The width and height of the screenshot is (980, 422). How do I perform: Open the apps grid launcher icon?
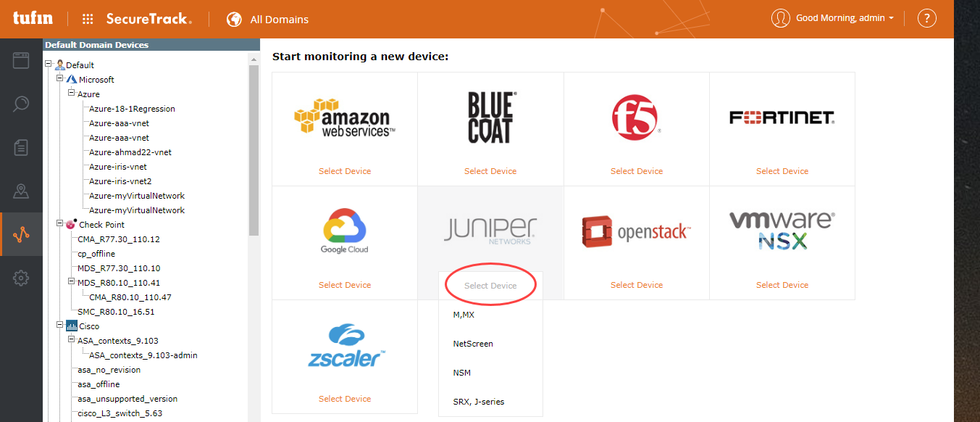pyautogui.click(x=88, y=19)
